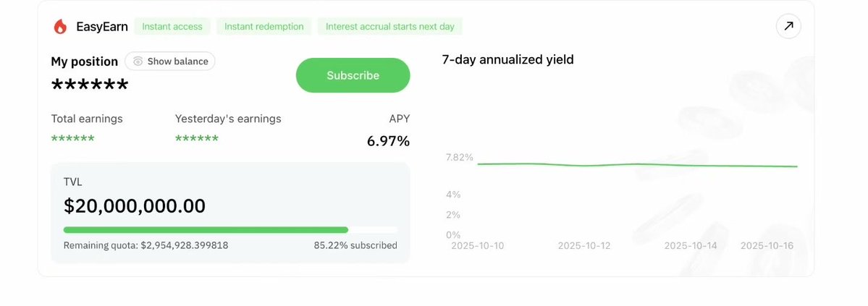Click the hidden My position balance asterisks

[90, 86]
